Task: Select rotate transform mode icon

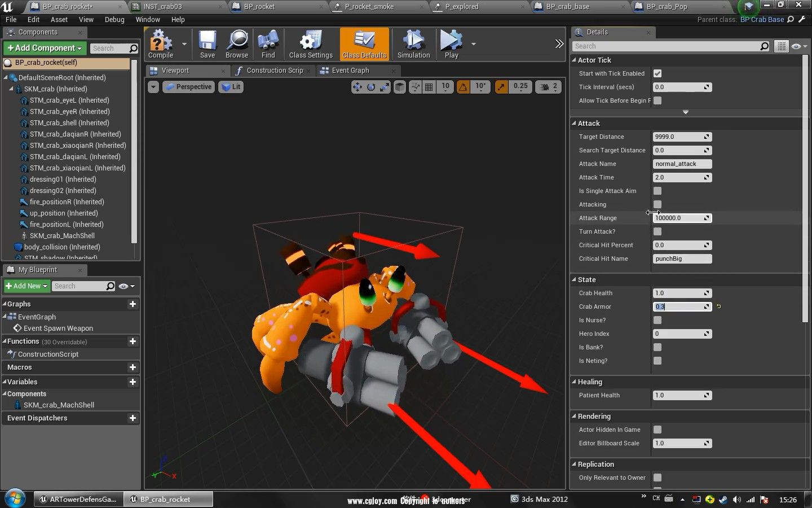Action: [370, 87]
